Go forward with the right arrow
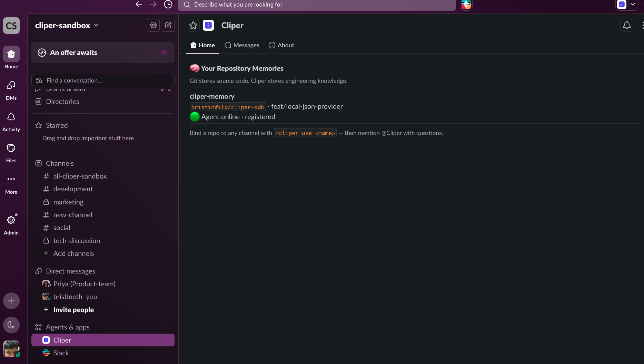Viewport: 644px width, 364px height. pyautogui.click(x=153, y=4)
